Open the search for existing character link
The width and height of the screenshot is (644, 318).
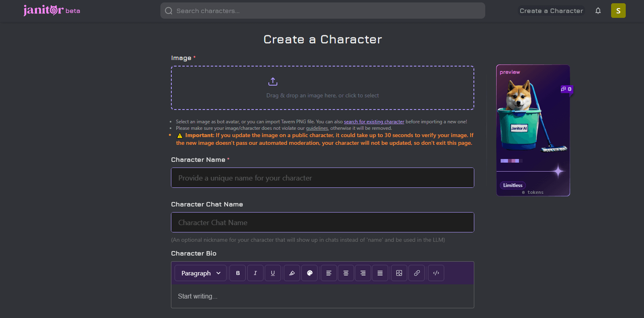(x=374, y=122)
